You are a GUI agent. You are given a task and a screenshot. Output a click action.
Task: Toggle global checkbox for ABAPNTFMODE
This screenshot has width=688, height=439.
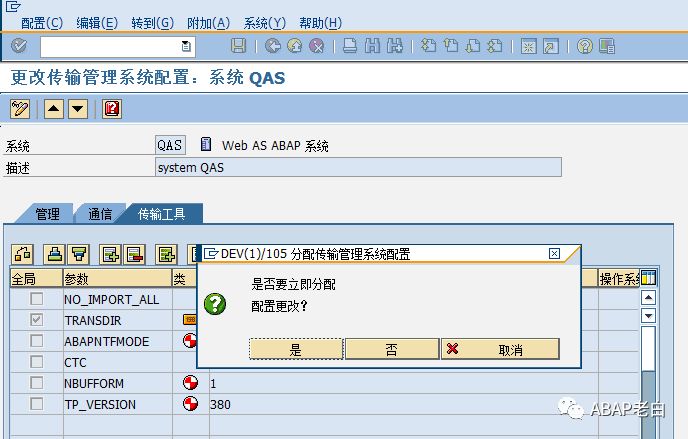[36, 341]
